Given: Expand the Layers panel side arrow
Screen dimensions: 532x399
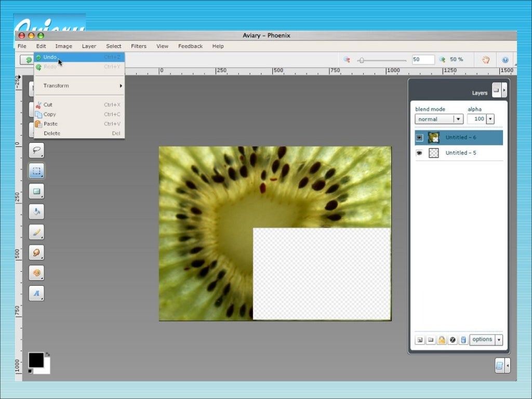Looking at the screenshot, I should click(x=504, y=90).
